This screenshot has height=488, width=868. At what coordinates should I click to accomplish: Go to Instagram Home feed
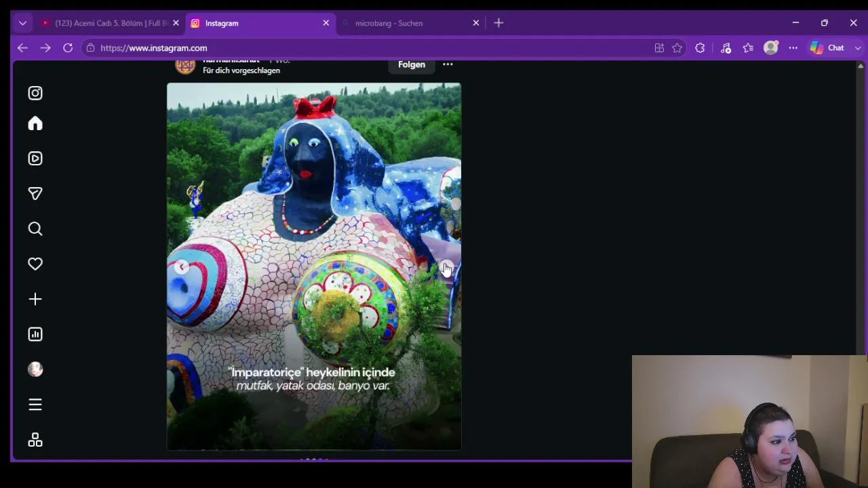click(35, 123)
